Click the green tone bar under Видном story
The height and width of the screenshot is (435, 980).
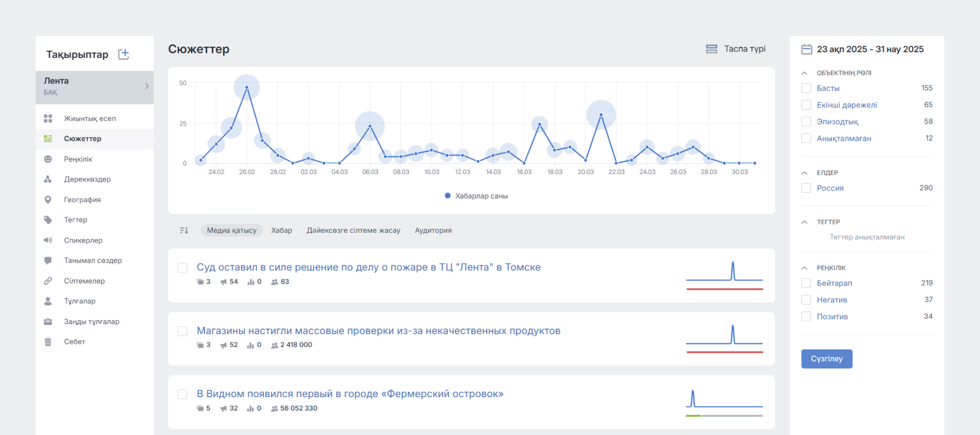(x=693, y=416)
